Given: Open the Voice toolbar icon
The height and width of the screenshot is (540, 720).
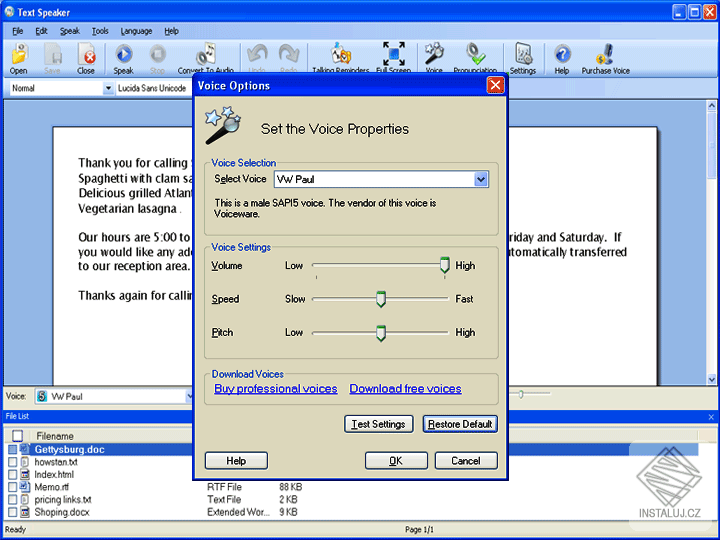Looking at the screenshot, I should pos(434,57).
